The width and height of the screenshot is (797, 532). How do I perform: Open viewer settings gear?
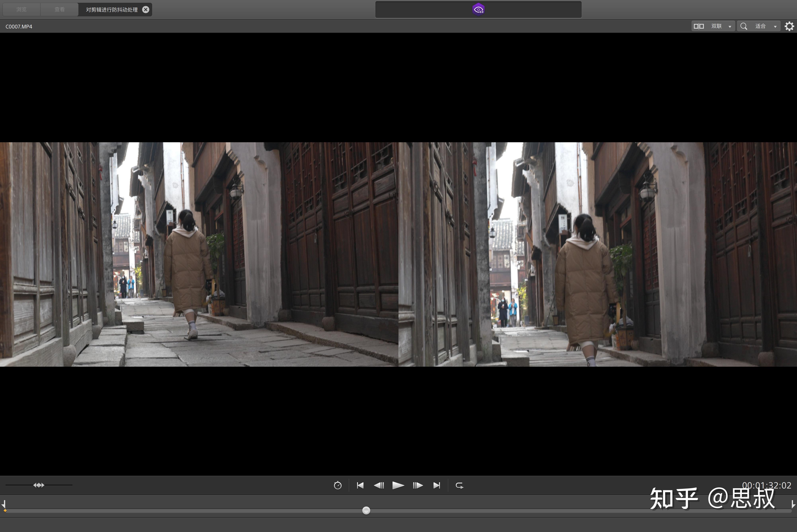[789, 26]
